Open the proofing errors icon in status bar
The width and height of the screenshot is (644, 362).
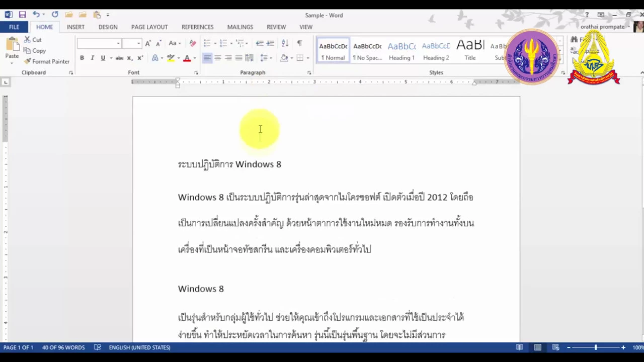click(x=98, y=347)
